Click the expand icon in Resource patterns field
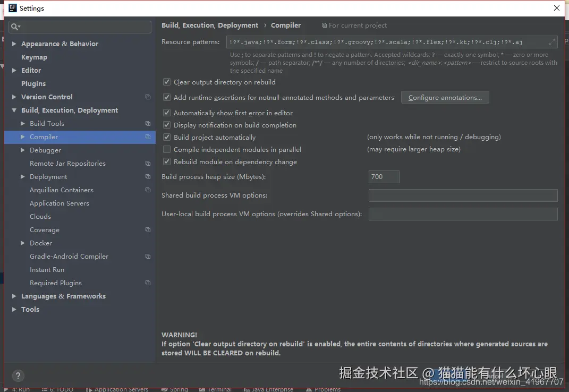 551,42
